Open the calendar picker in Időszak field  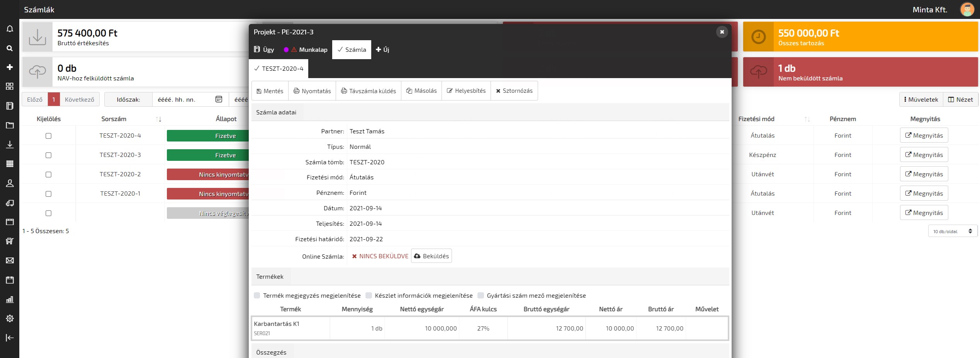point(219,100)
